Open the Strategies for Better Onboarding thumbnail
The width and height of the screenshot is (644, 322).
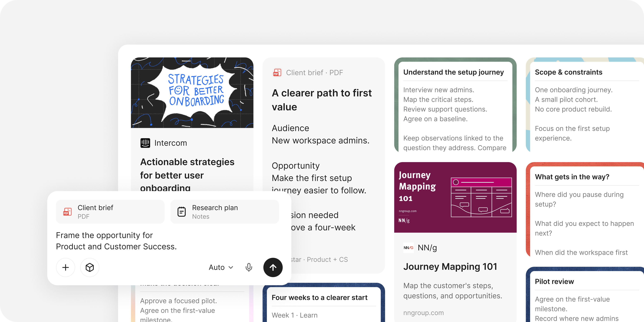tap(192, 93)
